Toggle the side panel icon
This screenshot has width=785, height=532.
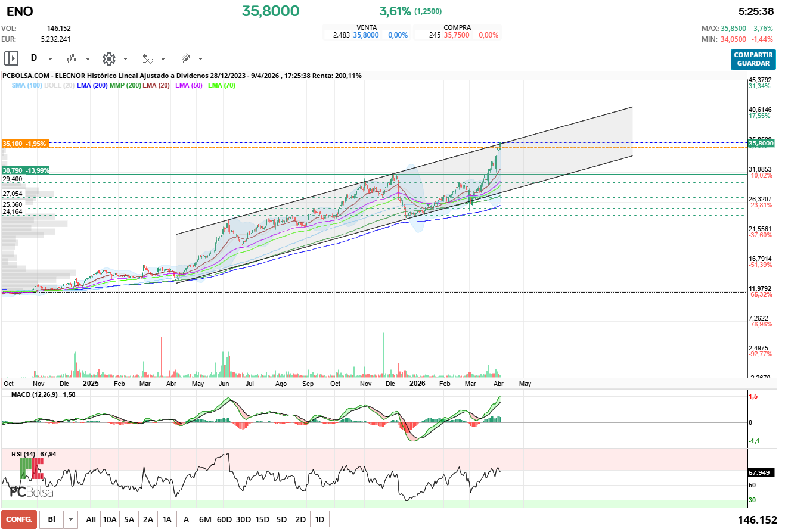[11, 58]
